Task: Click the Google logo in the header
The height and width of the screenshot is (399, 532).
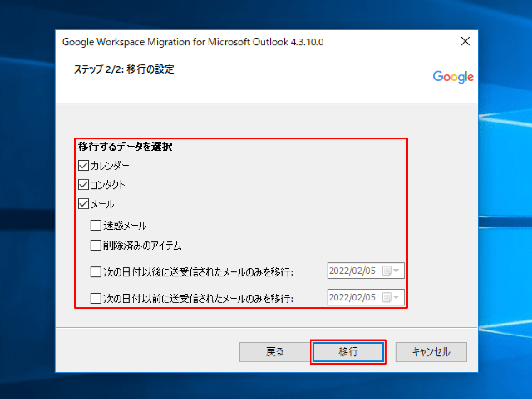Action: (453, 77)
